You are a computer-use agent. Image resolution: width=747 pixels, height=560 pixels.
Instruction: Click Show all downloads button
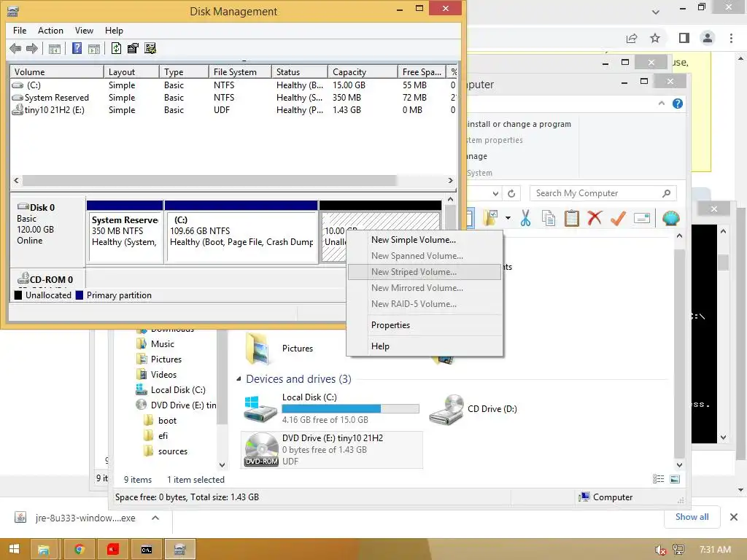coord(692,517)
